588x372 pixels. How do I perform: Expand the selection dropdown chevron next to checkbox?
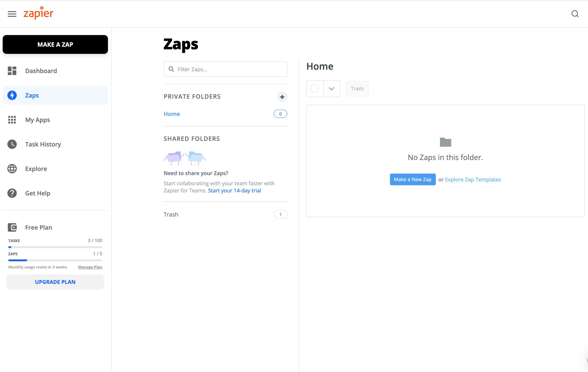pos(331,88)
